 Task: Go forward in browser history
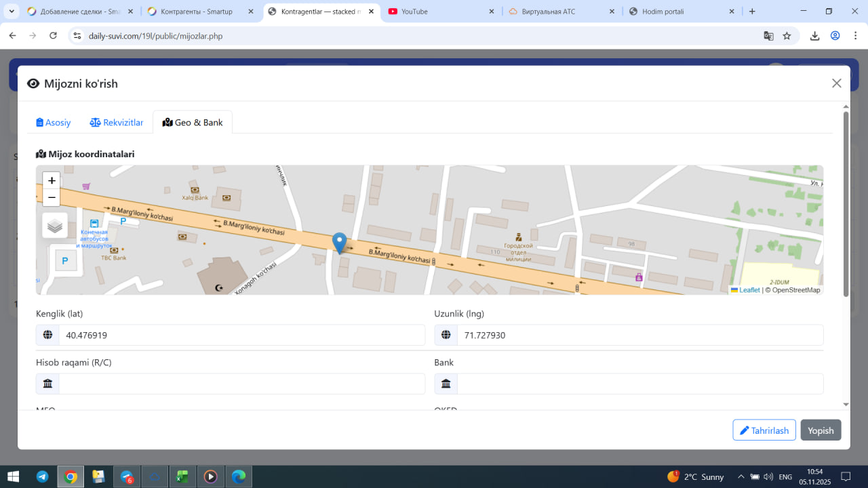[33, 36]
